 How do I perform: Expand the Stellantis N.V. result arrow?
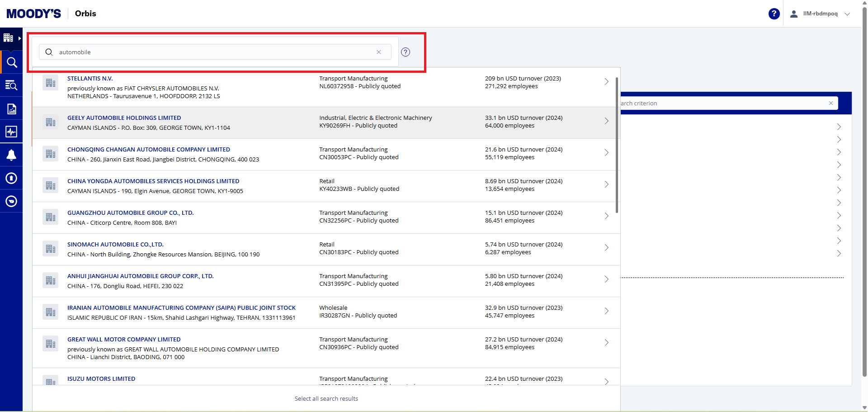pos(606,82)
